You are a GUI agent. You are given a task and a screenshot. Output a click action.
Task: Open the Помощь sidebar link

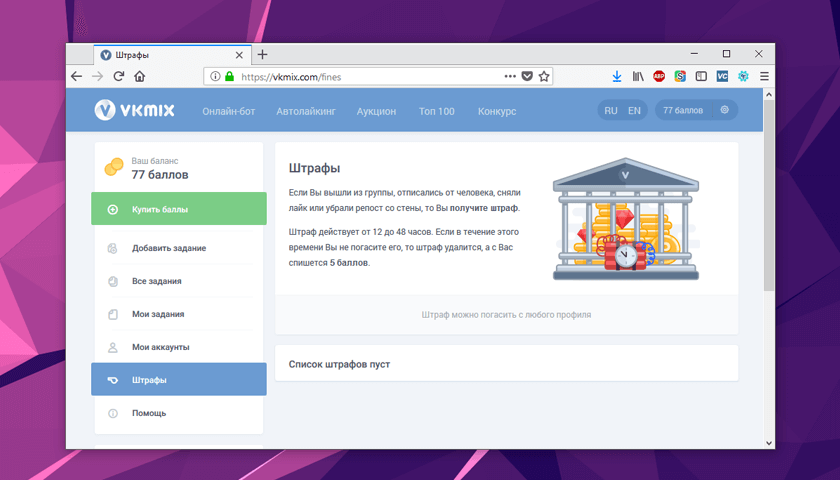(149, 413)
